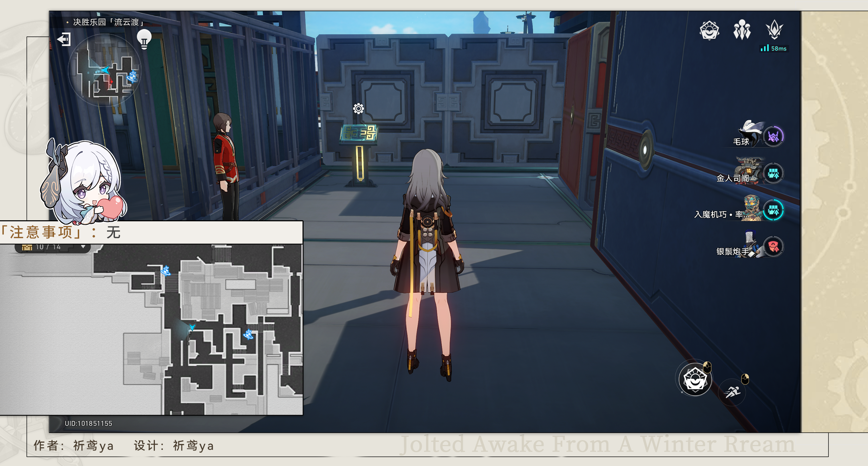Click the 作者：祈鸢ya credit text
Viewport: 868px width, 466px height.
coord(74,446)
